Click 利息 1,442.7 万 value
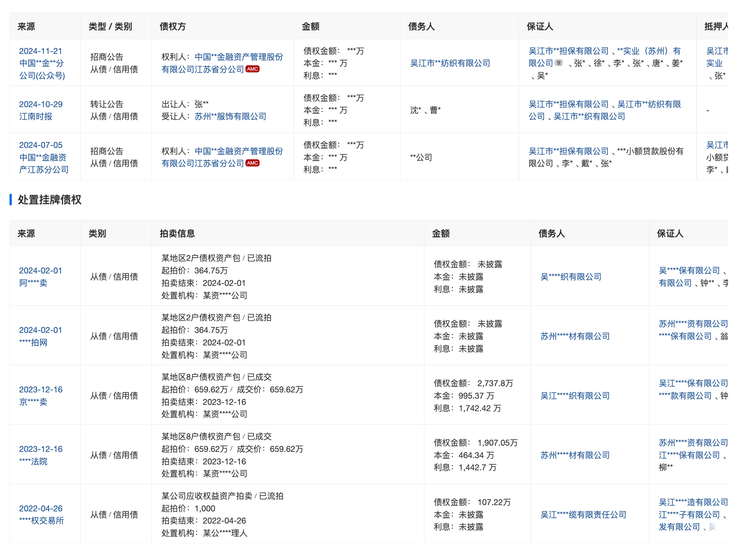The height and width of the screenshot is (560, 738). pyautogui.click(x=478, y=467)
